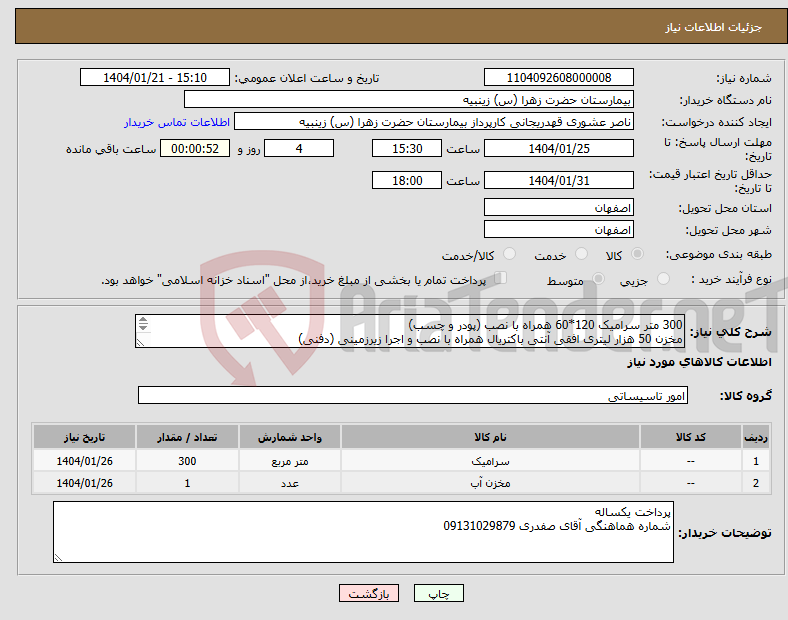Viewport: 788px width, 620px height.
Task: Click the بازگشت back button
Action: [x=369, y=593]
